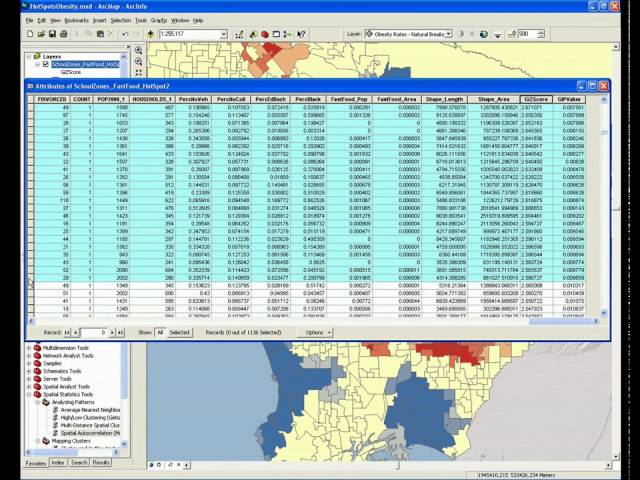Click the record number input field
Screen dimensions: 640x480
(93, 332)
